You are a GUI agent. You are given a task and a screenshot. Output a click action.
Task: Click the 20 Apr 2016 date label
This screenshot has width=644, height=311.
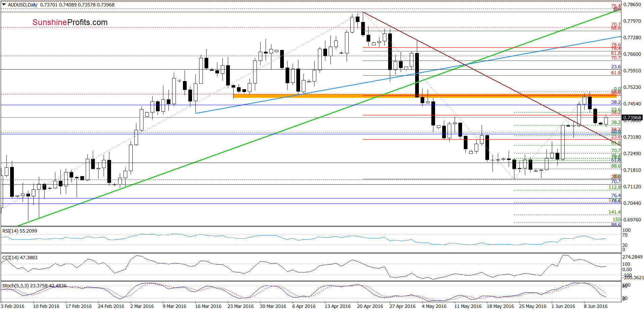click(370, 306)
